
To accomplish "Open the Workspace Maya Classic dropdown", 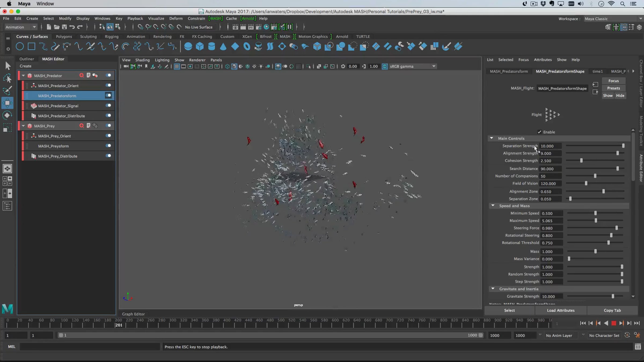I will [x=613, y=19].
